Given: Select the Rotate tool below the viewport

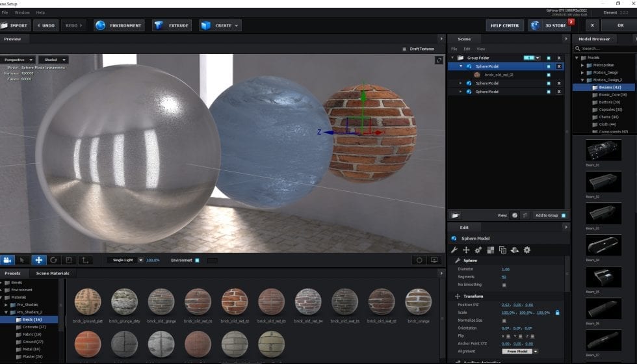Looking at the screenshot, I should point(54,260).
